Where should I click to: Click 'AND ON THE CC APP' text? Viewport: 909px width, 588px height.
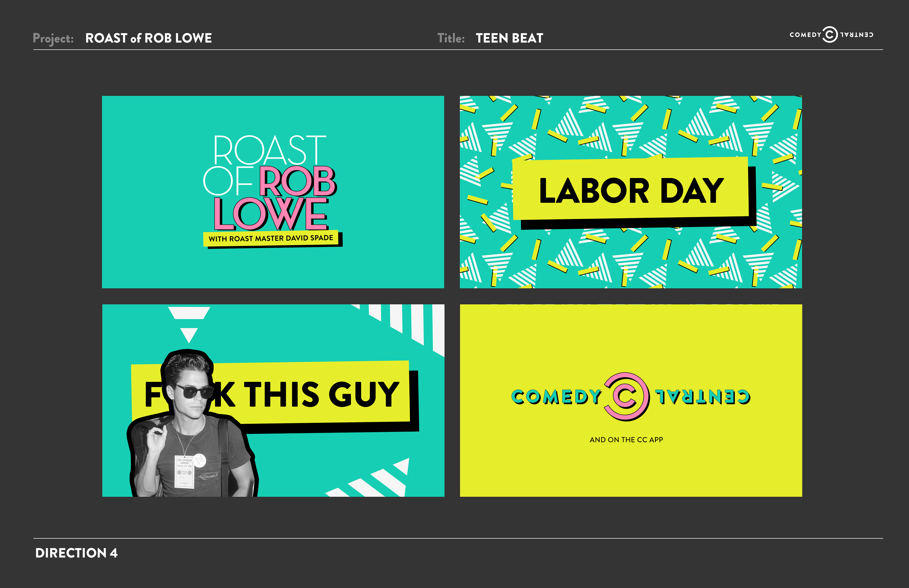click(x=626, y=439)
